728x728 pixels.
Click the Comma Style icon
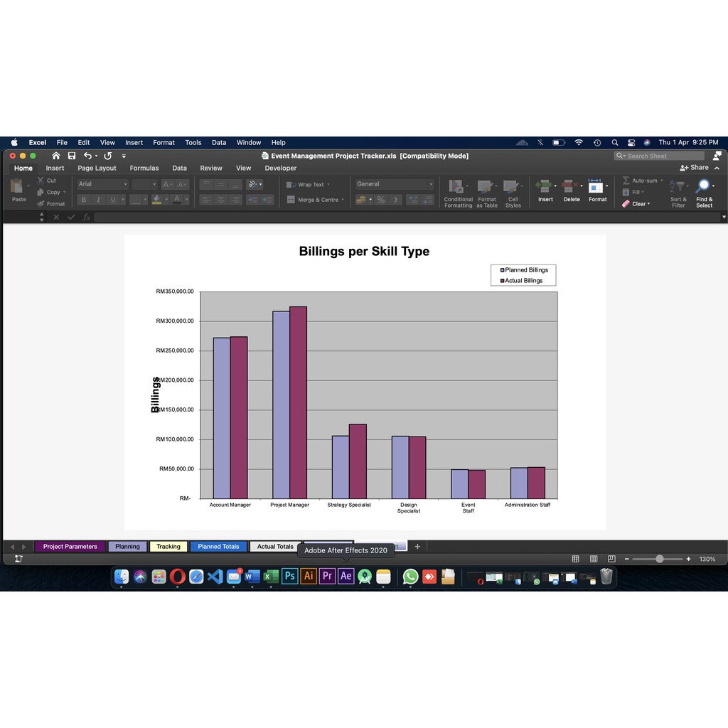coord(395,200)
